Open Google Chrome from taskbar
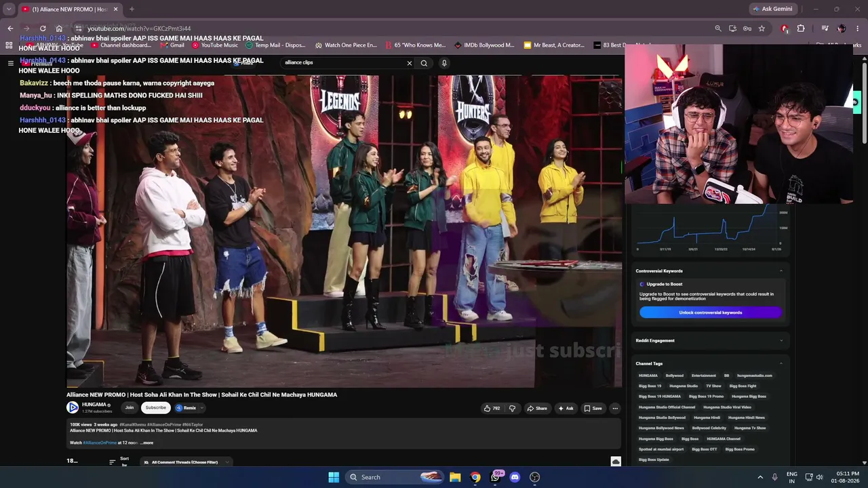This screenshot has width=868, height=488. (x=475, y=477)
